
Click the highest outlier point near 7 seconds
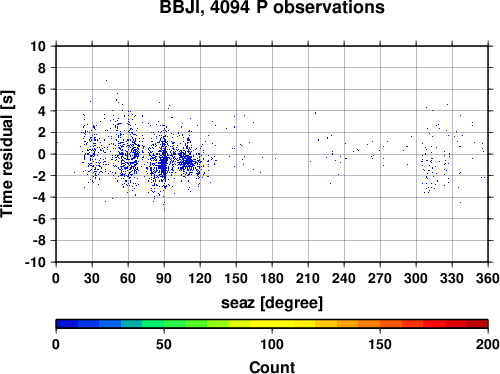coord(106,80)
